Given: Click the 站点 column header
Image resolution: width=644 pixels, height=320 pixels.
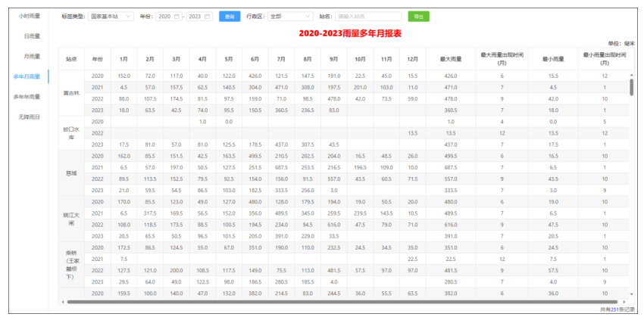Looking at the screenshot, I should (71, 59).
